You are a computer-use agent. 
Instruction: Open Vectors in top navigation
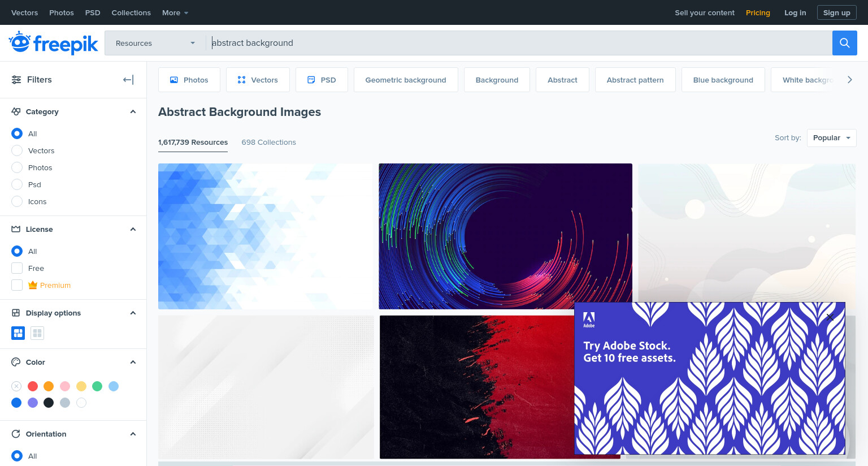(24, 12)
